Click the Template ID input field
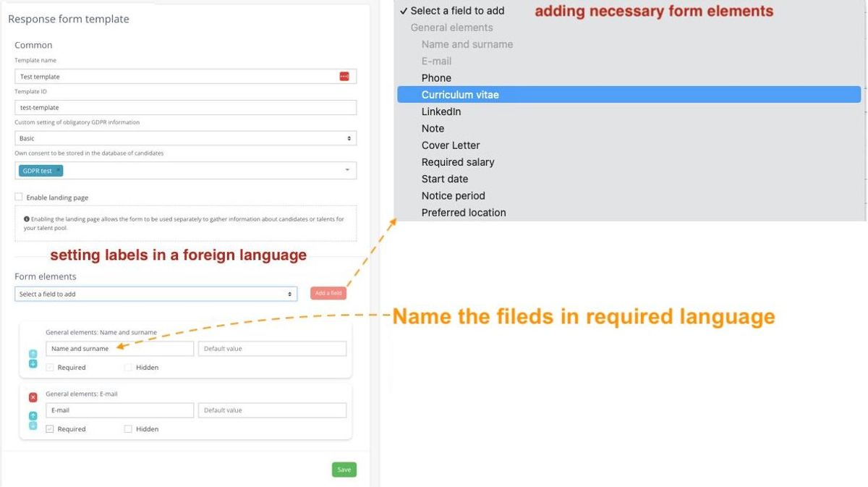Screen dimensions: 868x487 pos(185,107)
